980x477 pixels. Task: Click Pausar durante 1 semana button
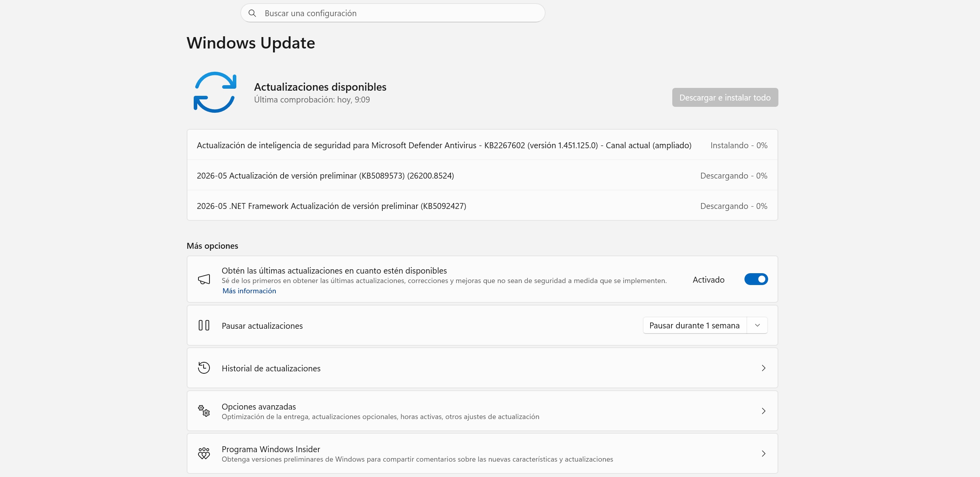pos(695,326)
